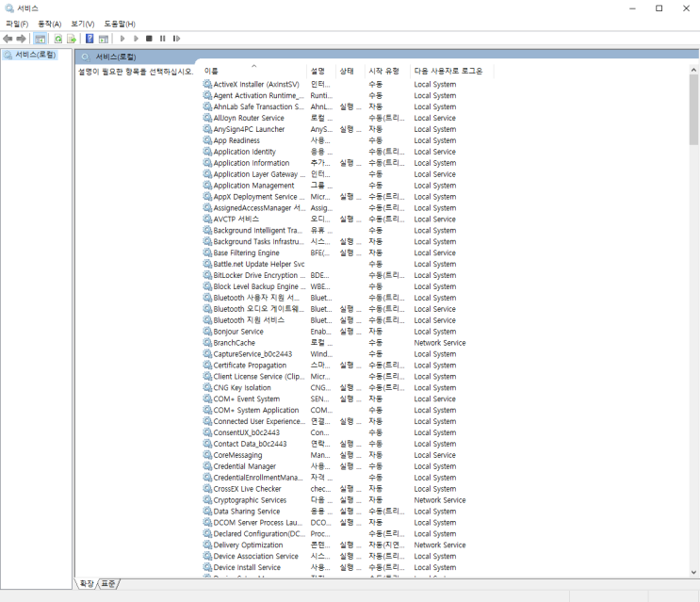Viewport: 700px width, 602px height.
Task: Click the gear icon beside CoreMessaging
Action: (207, 455)
